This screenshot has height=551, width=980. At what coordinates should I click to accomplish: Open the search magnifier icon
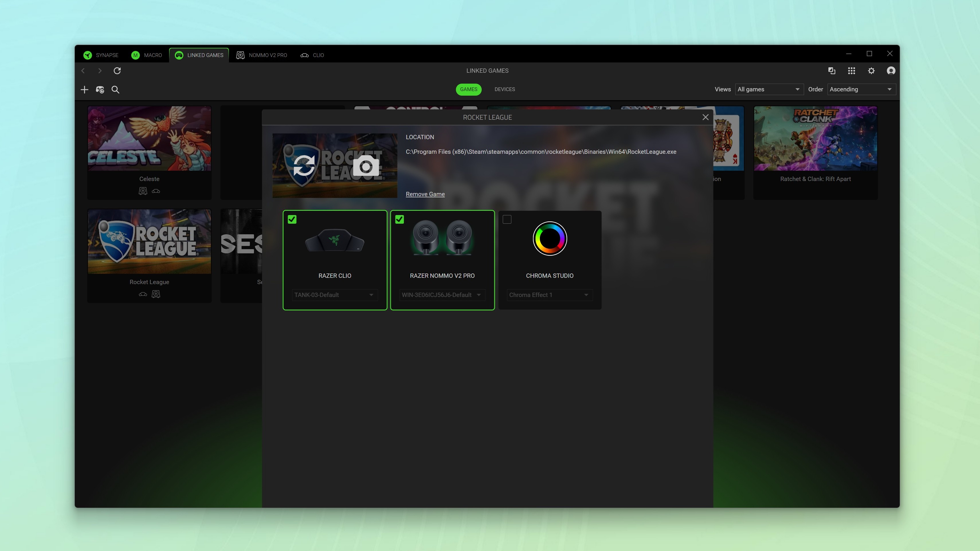point(115,90)
